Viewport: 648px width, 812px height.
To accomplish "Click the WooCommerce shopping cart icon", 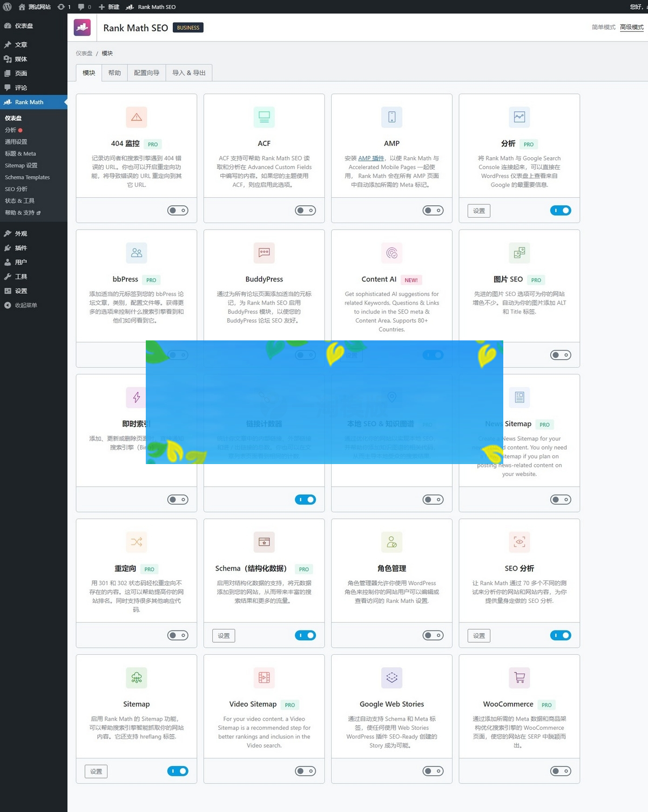I will point(519,677).
